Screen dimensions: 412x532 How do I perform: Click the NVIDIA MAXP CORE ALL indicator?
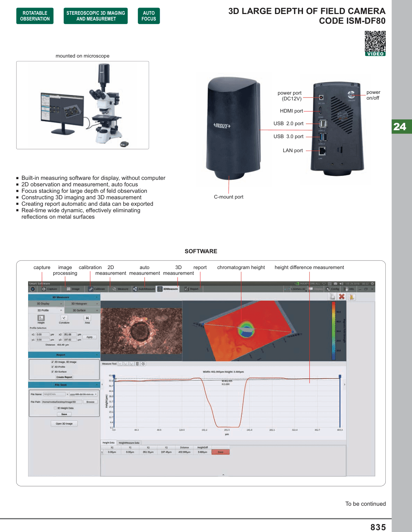[307, 283]
